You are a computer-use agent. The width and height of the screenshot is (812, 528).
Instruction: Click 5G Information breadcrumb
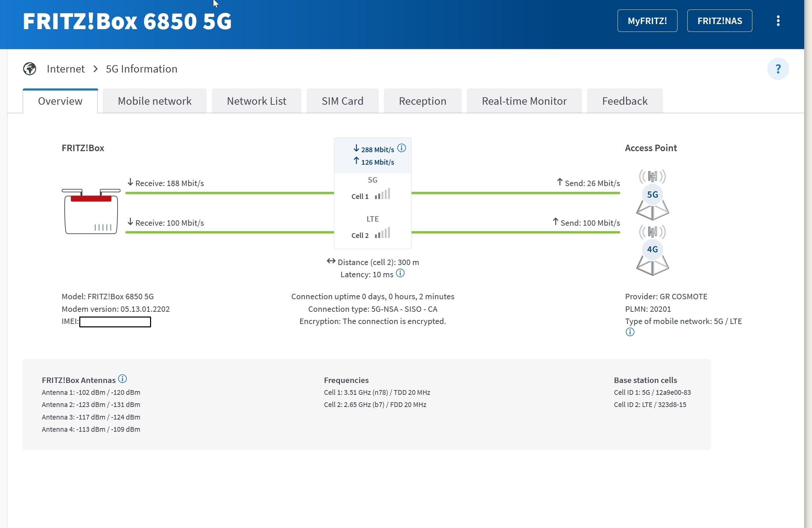tap(142, 69)
